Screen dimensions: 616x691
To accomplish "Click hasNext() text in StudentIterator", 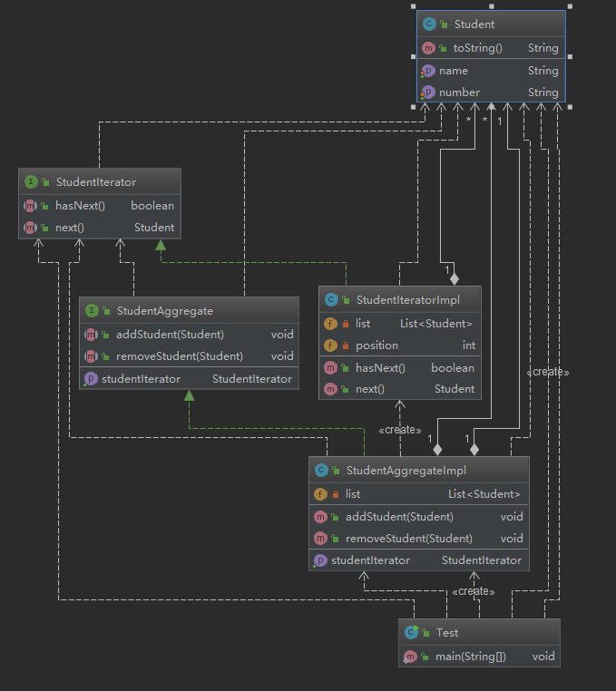I will (80, 206).
